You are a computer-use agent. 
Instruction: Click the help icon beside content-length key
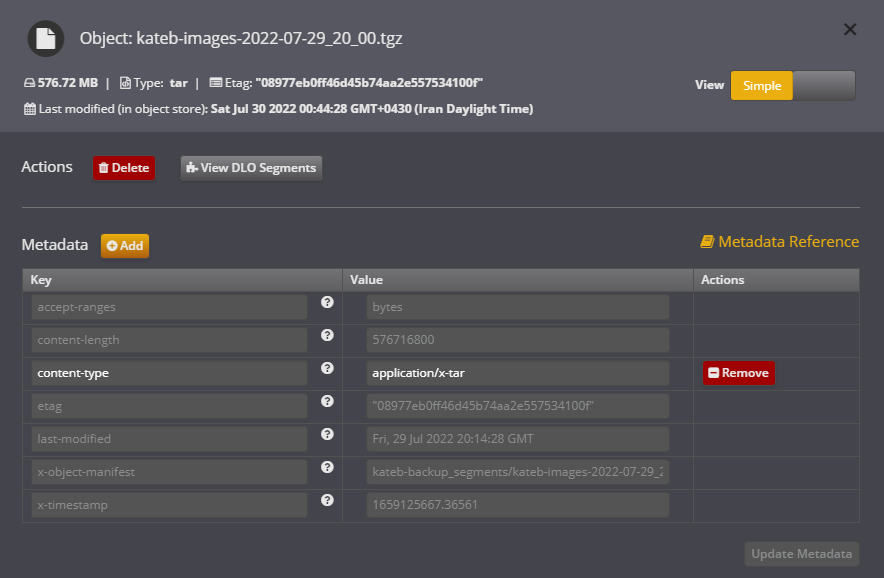(327, 335)
